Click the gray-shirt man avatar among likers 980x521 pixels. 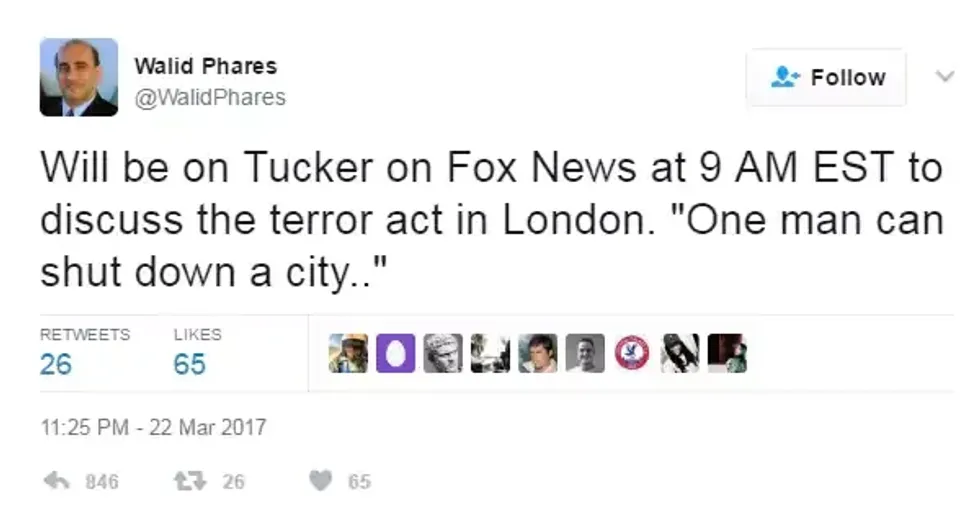[x=585, y=353]
